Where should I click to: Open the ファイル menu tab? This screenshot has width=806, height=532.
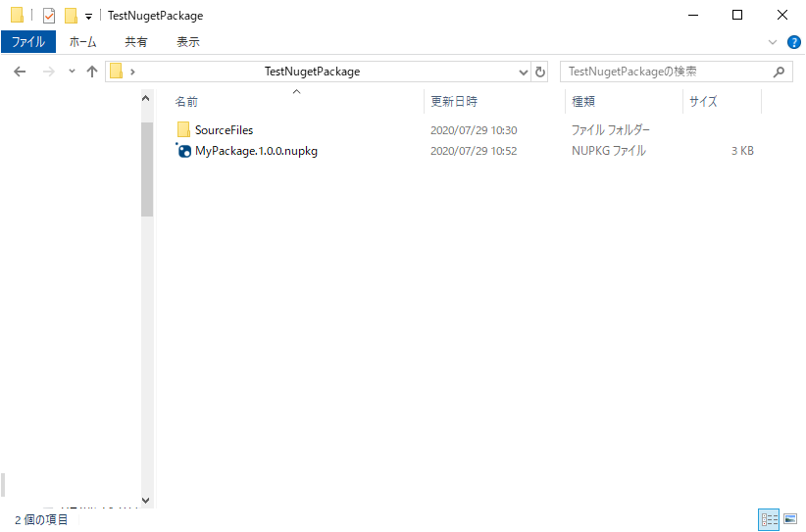pos(28,41)
